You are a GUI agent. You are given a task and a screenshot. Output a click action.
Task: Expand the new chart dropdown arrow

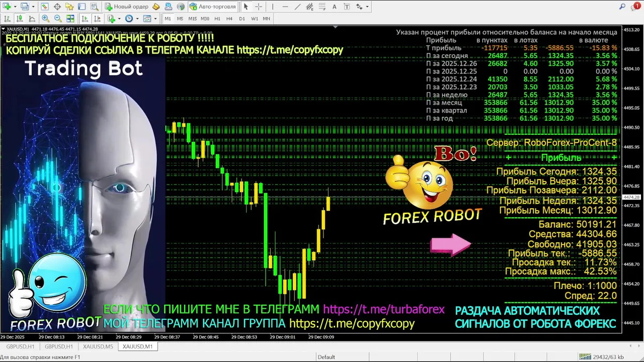[x=15, y=7]
